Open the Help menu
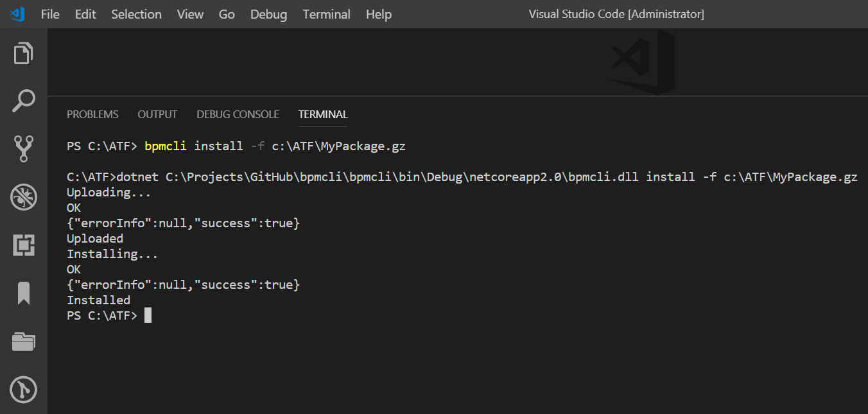Image resolution: width=868 pixels, height=414 pixels. (378, 14)
